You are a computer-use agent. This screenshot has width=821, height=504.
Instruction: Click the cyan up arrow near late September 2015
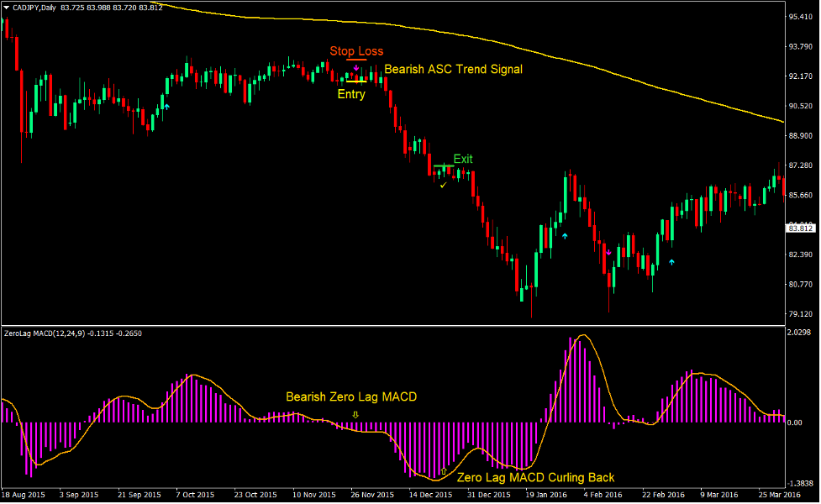tap(167, 107)
